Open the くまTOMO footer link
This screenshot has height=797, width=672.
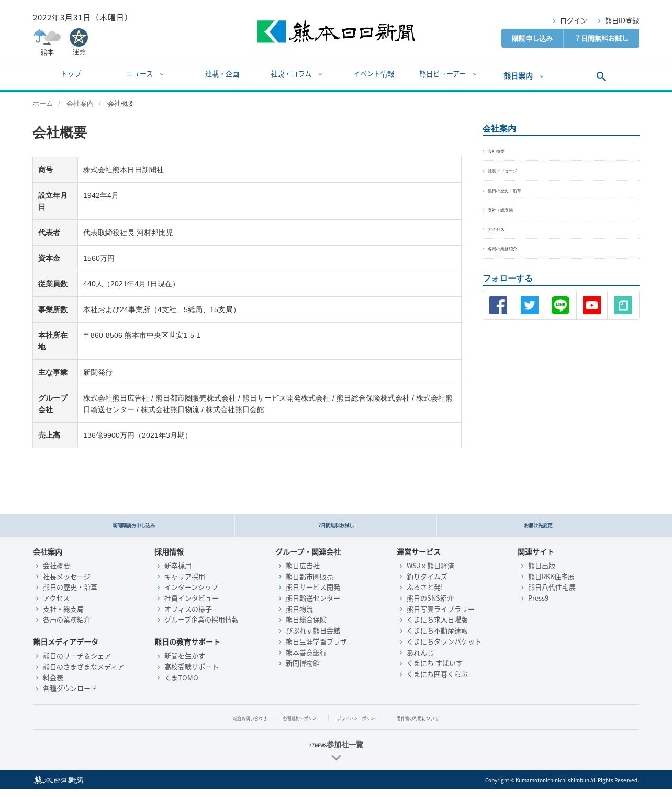[x=181, y=678]
